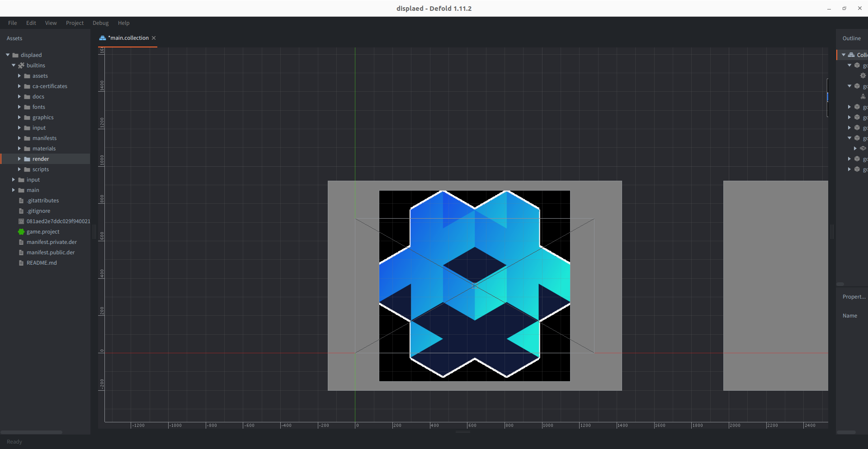Open the Debug menu

(x=100, y=23)
